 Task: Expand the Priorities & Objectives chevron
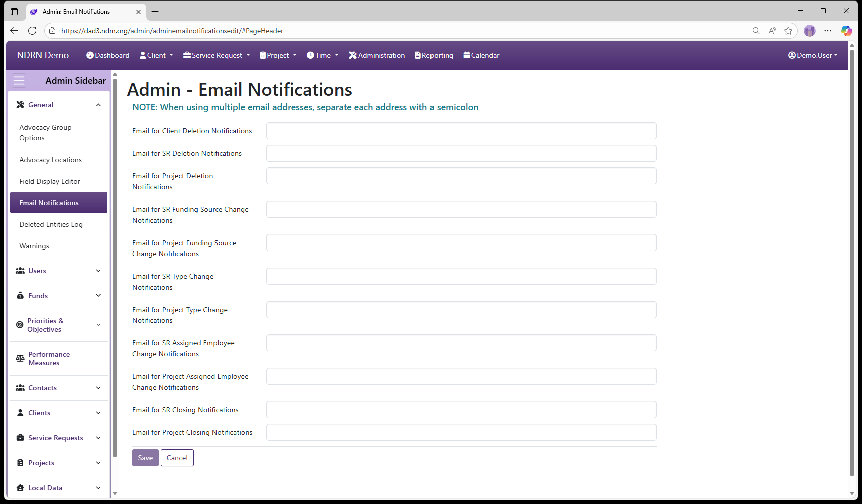(98, 325)
